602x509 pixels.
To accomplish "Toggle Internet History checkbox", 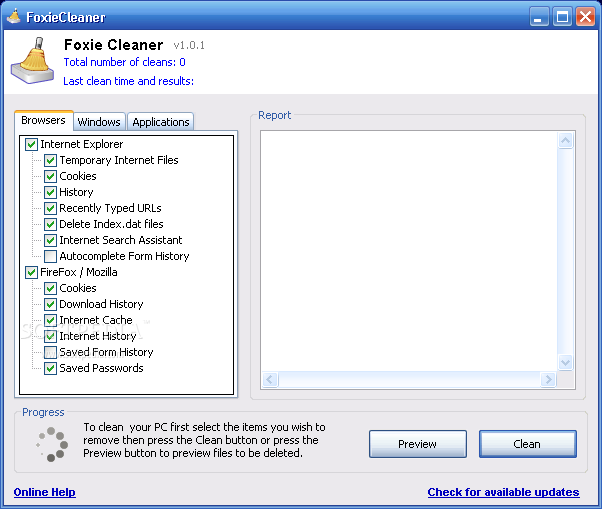I will [x=50, y=337].
